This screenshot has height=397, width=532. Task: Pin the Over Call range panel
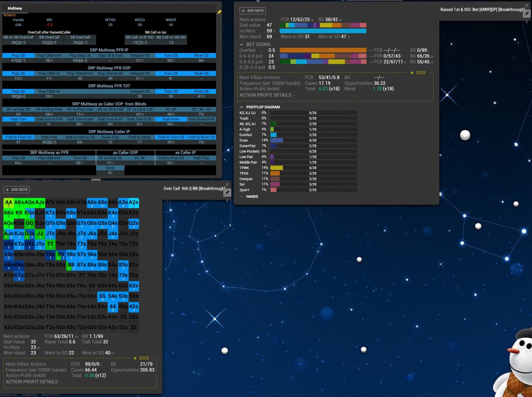click(x=227, y=193)
